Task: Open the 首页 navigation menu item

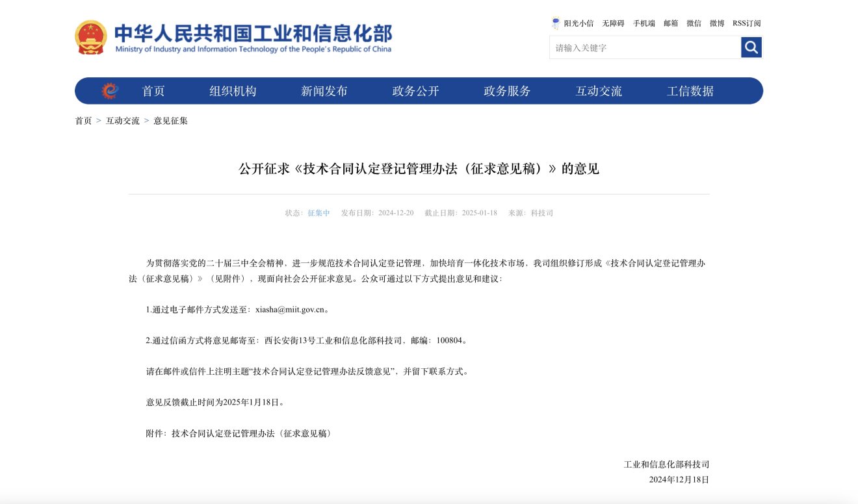Action: coord(153,91)
